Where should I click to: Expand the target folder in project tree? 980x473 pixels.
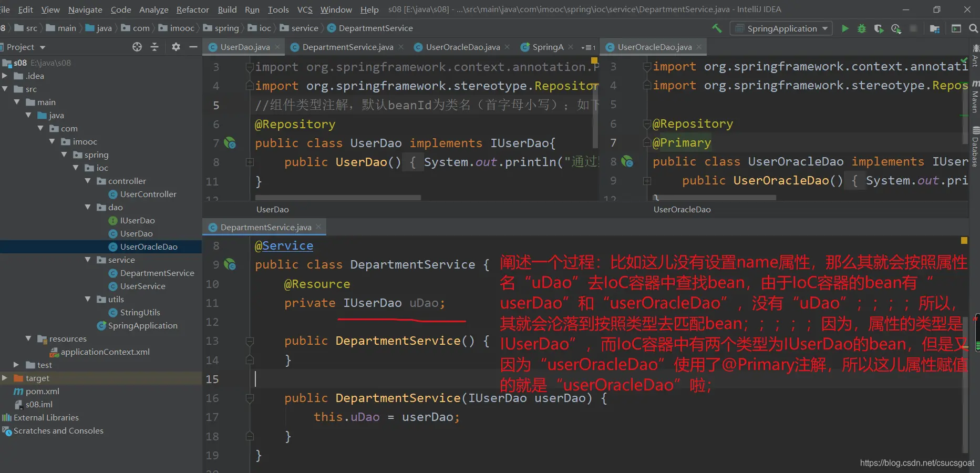pos(5,378)
